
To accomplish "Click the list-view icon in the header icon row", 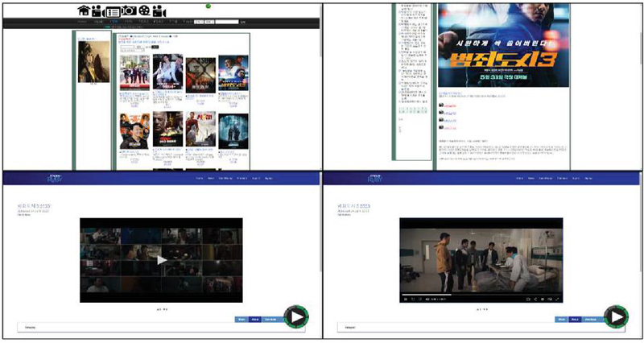I will point(113,11).
